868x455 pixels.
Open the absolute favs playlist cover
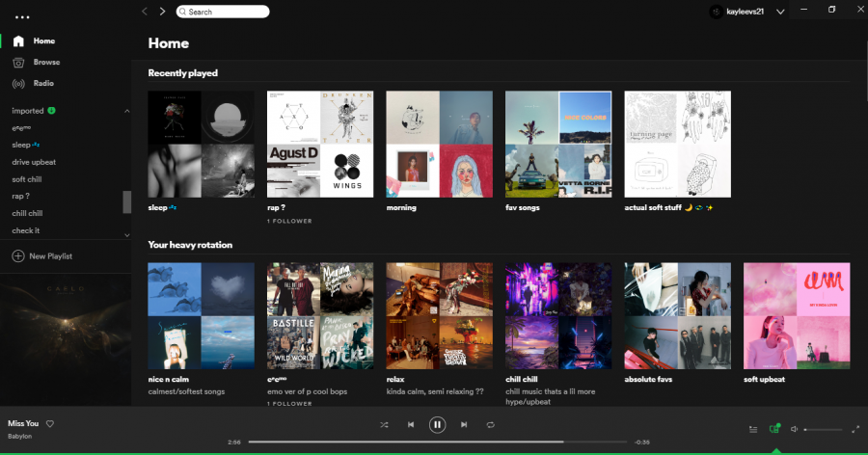678,315
